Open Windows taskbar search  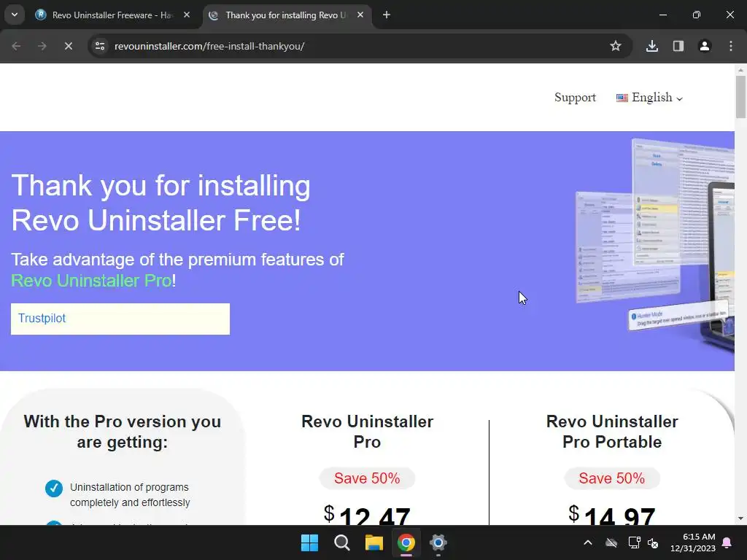[342, 542]
